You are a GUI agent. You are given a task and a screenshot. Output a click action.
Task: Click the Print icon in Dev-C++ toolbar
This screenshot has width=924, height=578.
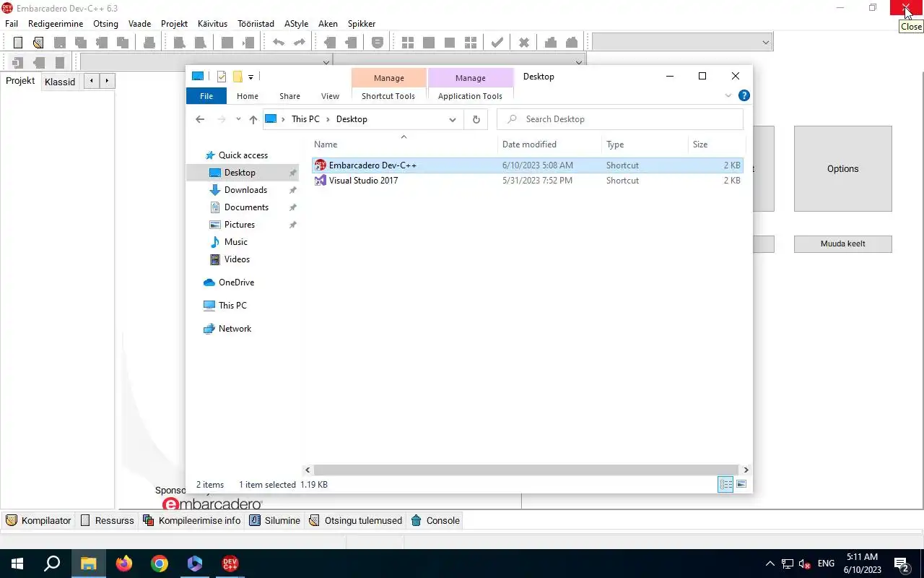[x=149, y=43]
